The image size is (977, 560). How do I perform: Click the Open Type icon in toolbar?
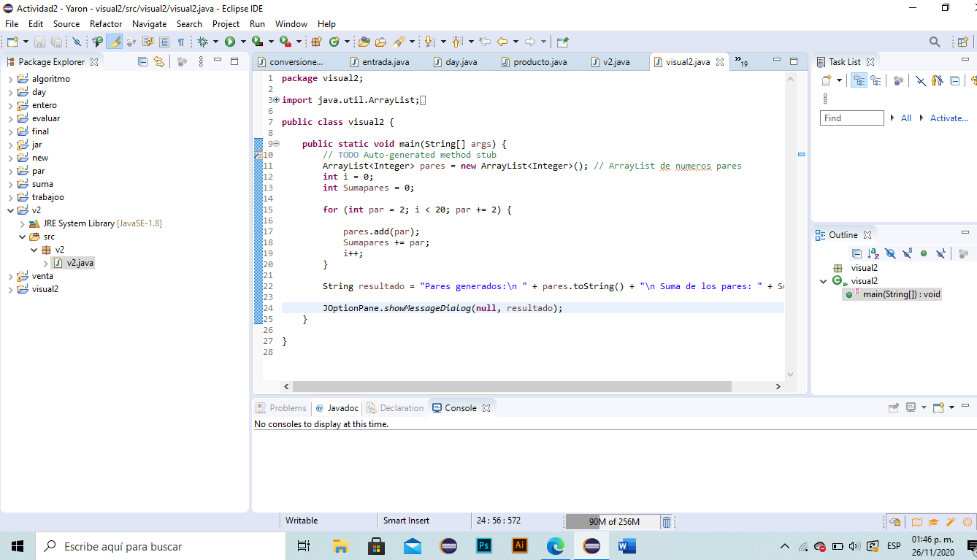[x=364, y=42]
